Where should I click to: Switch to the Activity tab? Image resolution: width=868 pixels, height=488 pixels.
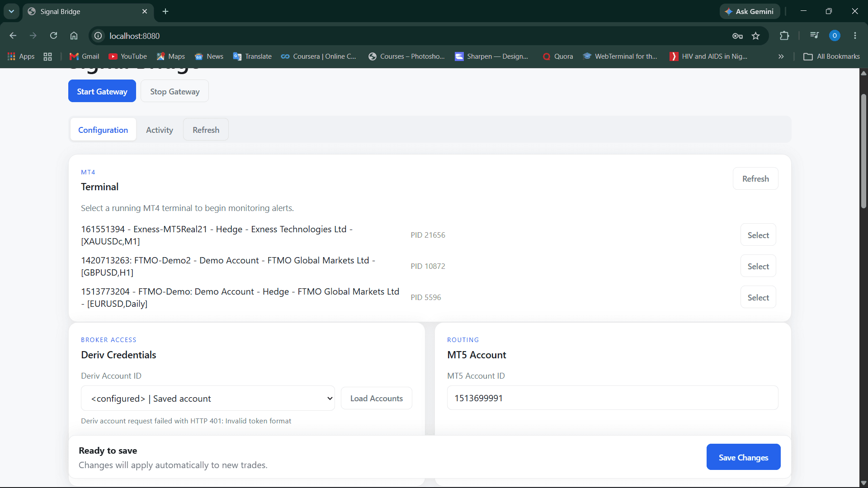coord(160,130)
